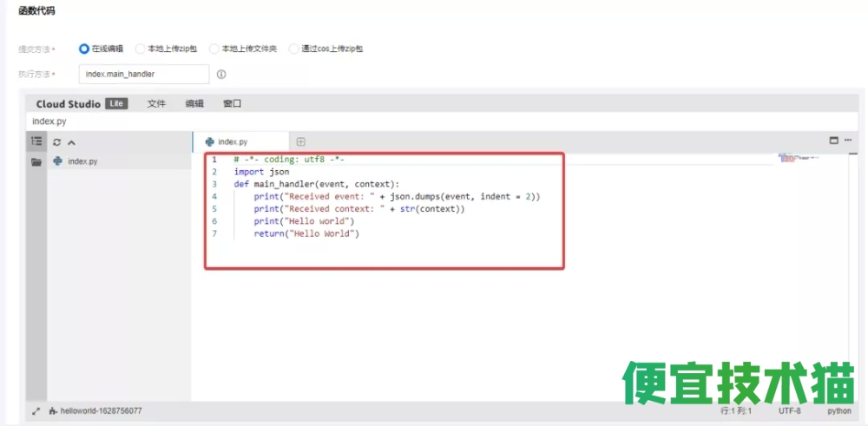Toggle fullscreen with the expand arrows icon

coord(36,410)
